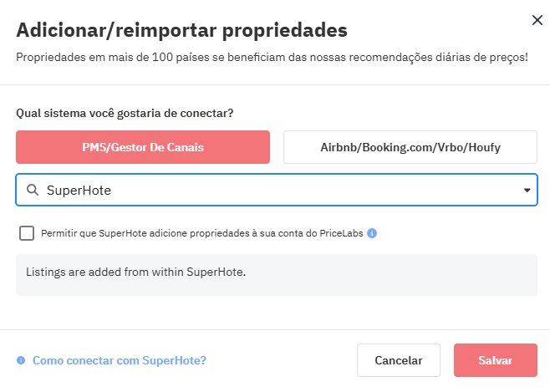
Task: Click 'Qual sistema você gostaria de conectar?' label
Action: [x=125, y=112]
